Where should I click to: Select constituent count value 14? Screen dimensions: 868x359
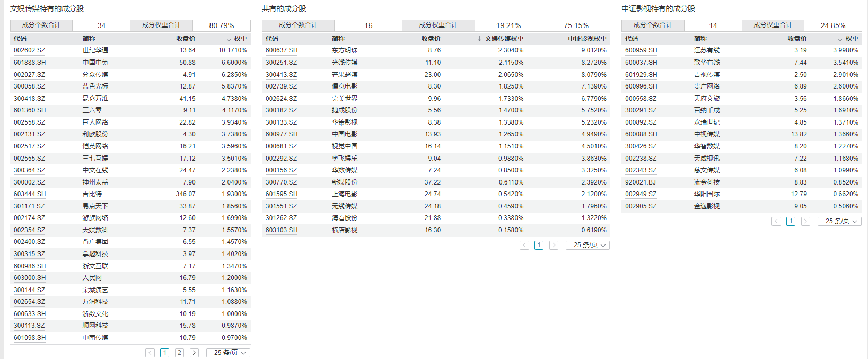tap(713, 25)
